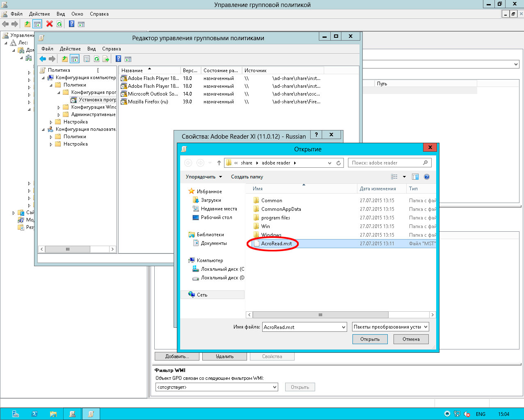Click Properties icon in policy editor toolbar
The height and width of the screenshot is (420, 524).
[x=87, y=59]
